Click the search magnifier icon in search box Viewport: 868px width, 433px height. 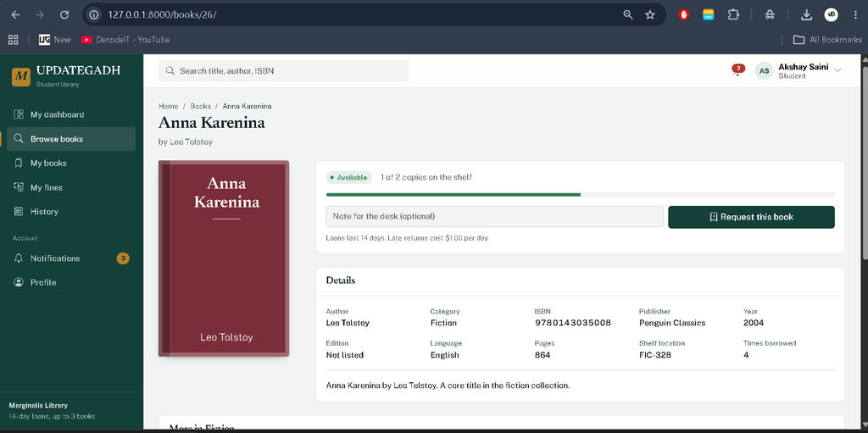point(170,71)
